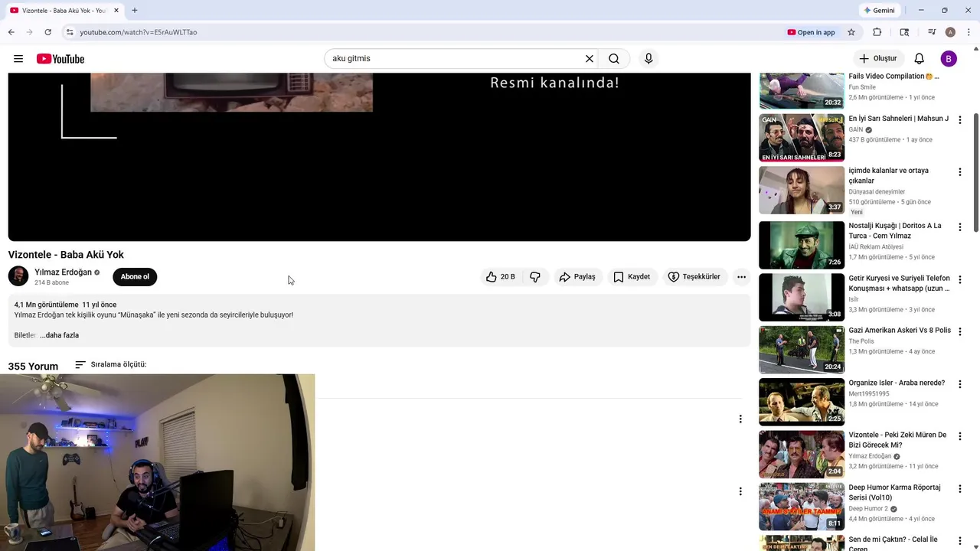Open Vizontele Peki Zeki Müren title
Viewport: 980px width, 551px height.
pos(897,440)
